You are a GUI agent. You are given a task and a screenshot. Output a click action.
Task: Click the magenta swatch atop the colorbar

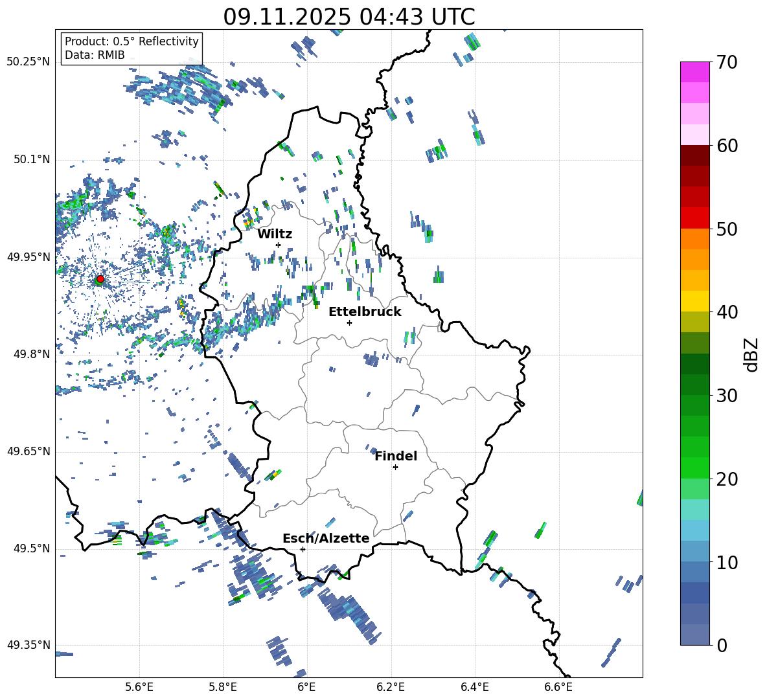click(x=695, y=72)
